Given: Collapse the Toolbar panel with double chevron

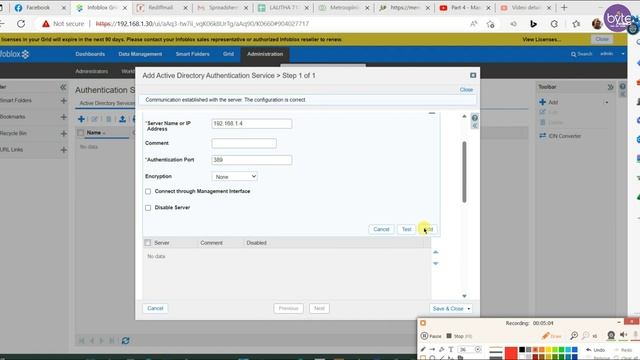Looking at the screenshot, I should (x=610, y=87).
